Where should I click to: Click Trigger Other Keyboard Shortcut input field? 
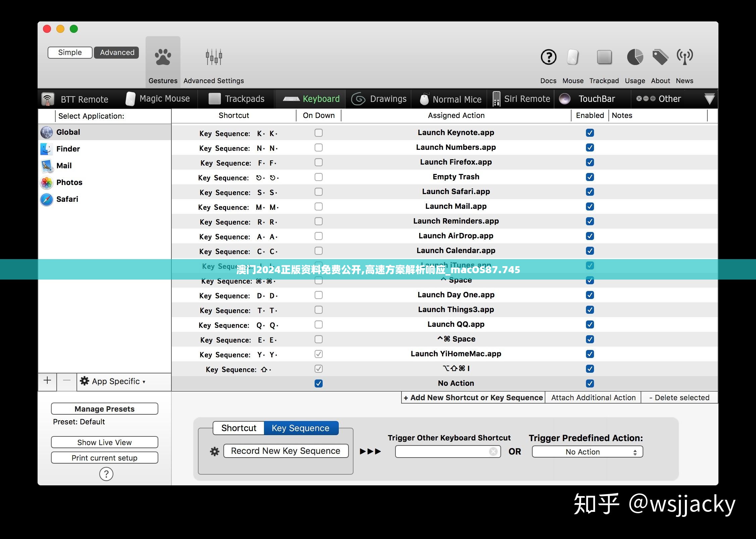coord(448,452)
